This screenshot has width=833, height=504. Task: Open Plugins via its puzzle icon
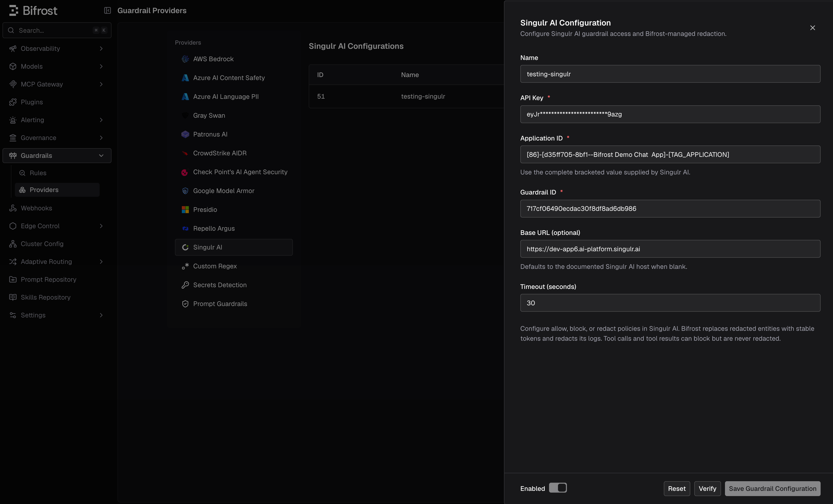coord(13,102)
